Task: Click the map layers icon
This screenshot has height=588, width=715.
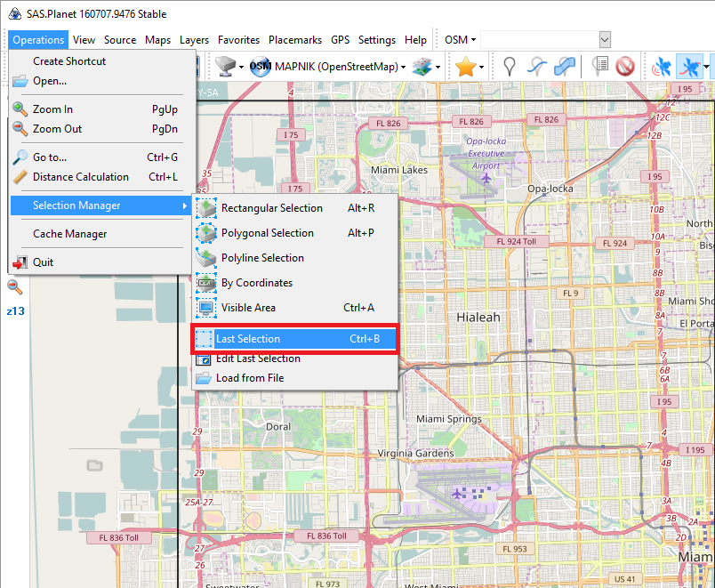Action: (422, 67)
